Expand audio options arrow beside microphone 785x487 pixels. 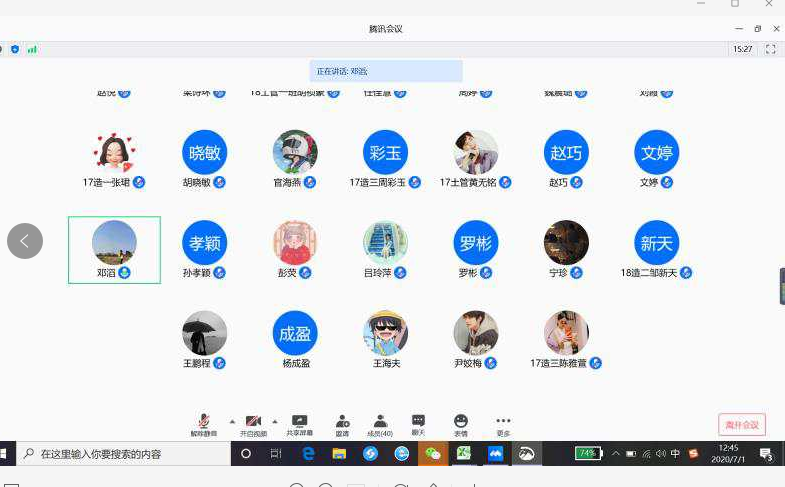[232, 421]
